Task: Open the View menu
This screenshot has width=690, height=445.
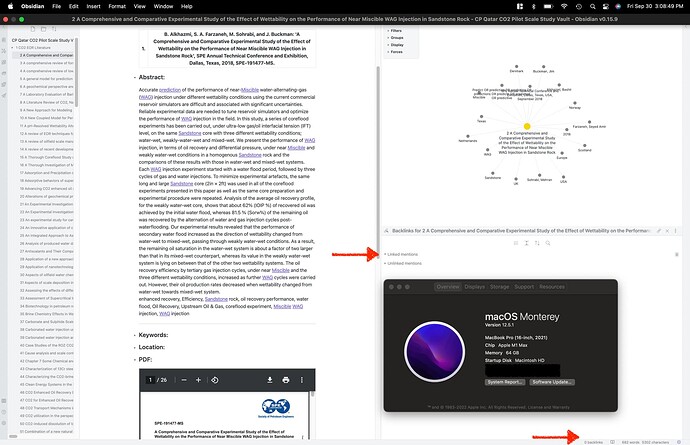Action: 139,6
